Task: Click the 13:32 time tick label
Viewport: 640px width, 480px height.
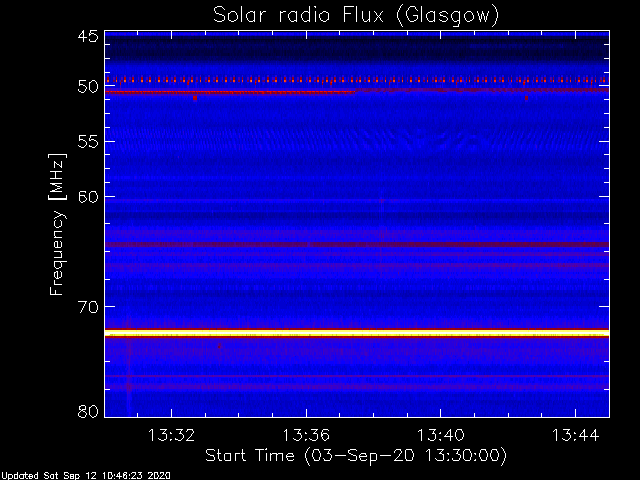Action: click(171, 435)
